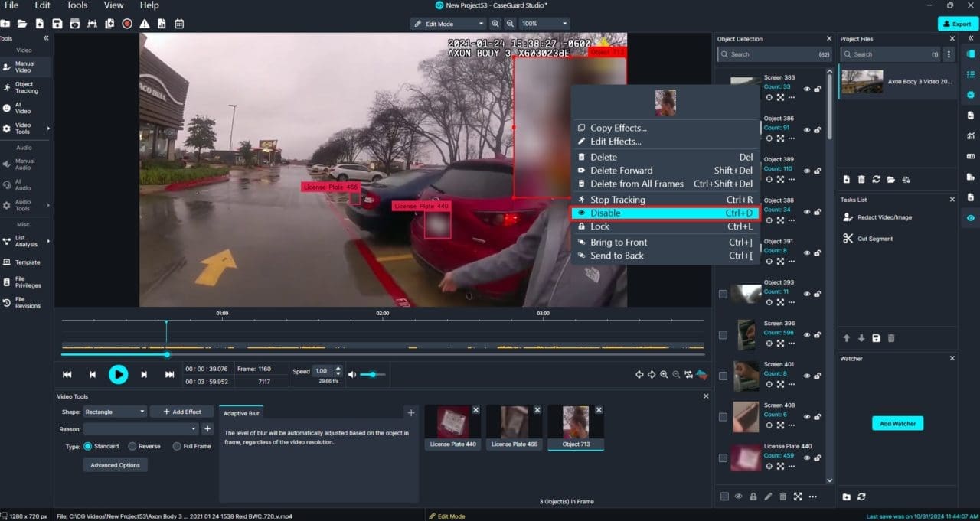
Task: Open the Tools menu
Action: [77, 5]
